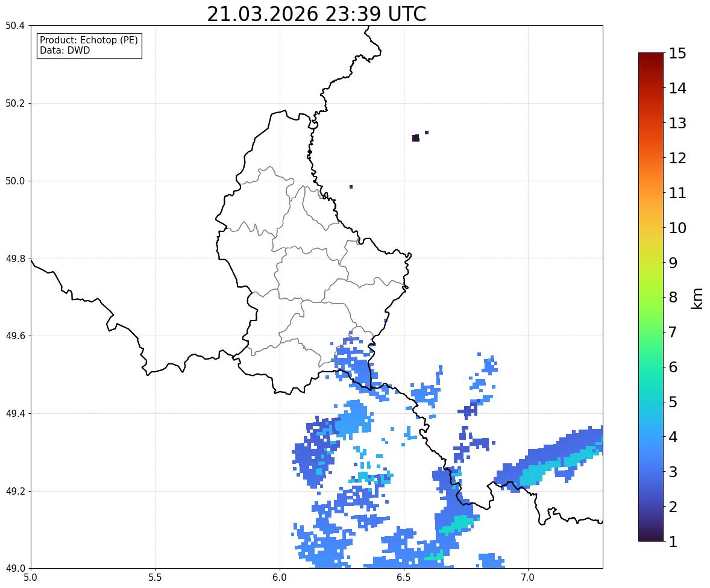Click the colorbar tick label 14
Viewport: 710px width, 588px height.
tap(677, 89)
